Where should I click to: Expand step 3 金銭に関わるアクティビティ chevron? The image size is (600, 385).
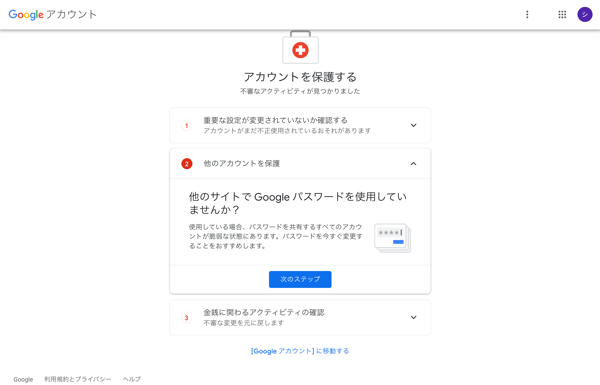[x=413, y=318]
